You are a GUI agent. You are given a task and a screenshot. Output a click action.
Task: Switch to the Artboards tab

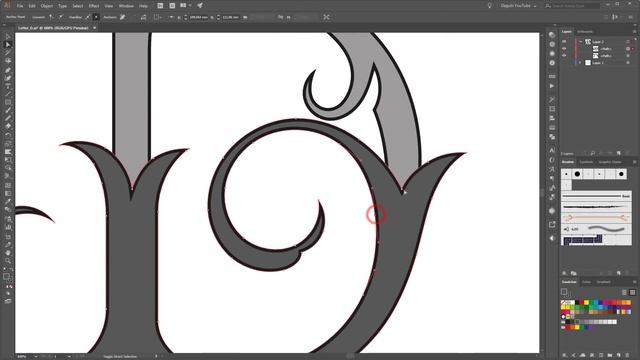click(585, 31)
